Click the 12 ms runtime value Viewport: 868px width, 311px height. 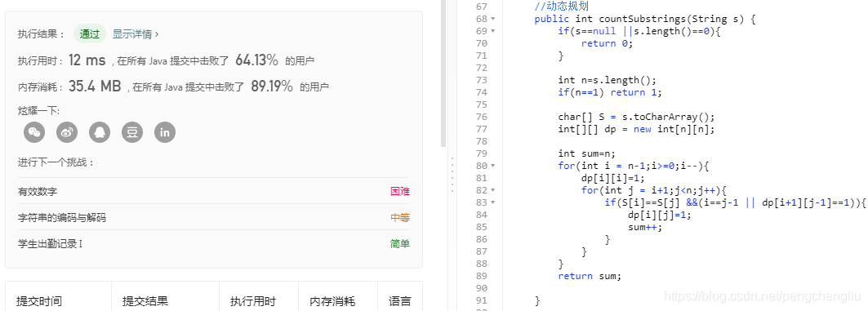87,60
